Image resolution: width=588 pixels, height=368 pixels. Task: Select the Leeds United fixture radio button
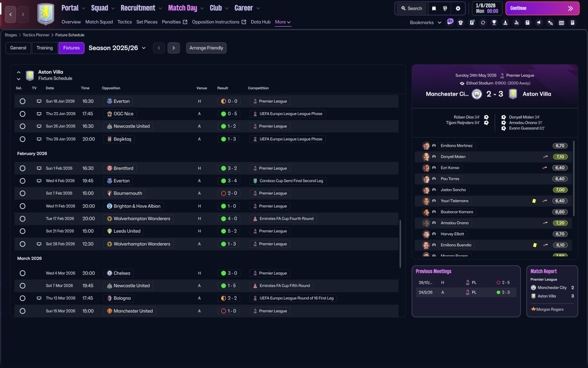pos(23,231)
